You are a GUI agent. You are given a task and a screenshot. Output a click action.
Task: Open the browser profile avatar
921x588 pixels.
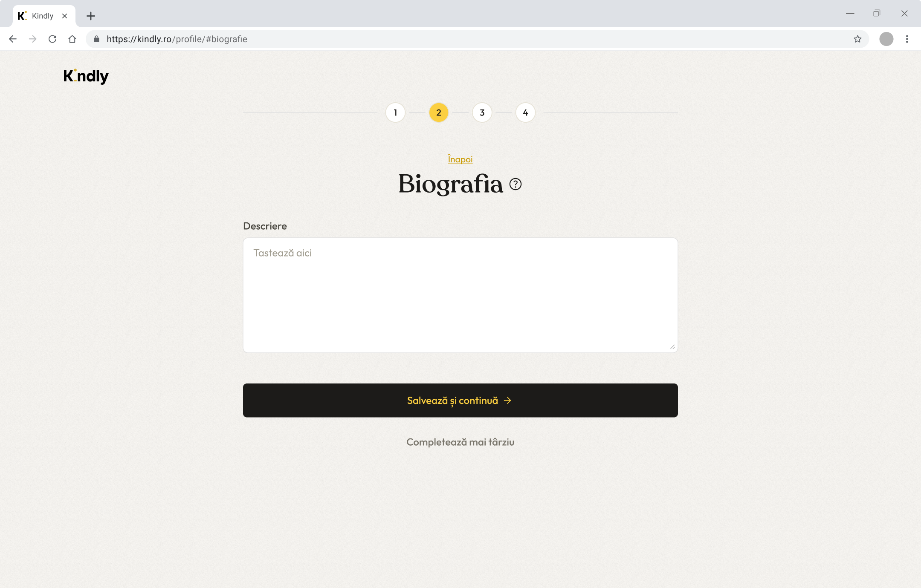tap(886, 39)
